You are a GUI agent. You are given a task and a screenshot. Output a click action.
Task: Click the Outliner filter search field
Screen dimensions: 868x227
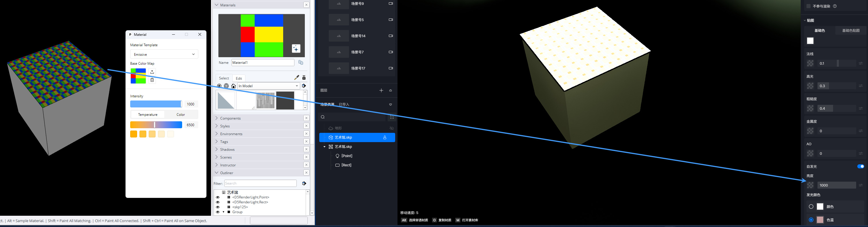coord(260,183)
